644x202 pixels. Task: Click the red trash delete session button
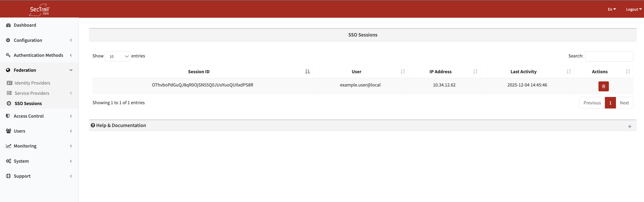[603, 86]
